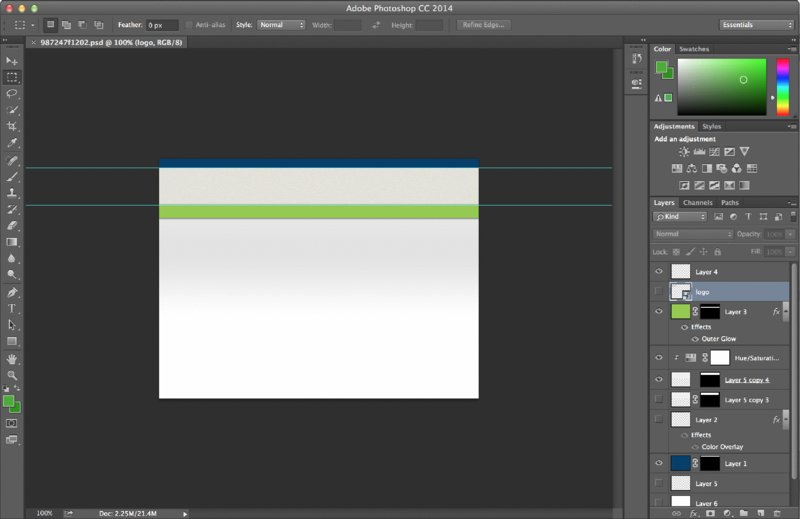Select the Lasso tool
This screenshot has width=800, height=519.
12,93
